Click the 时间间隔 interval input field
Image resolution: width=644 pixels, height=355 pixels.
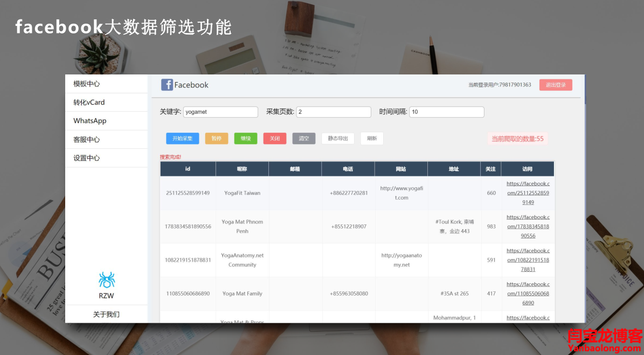click(x=446, y=112)
